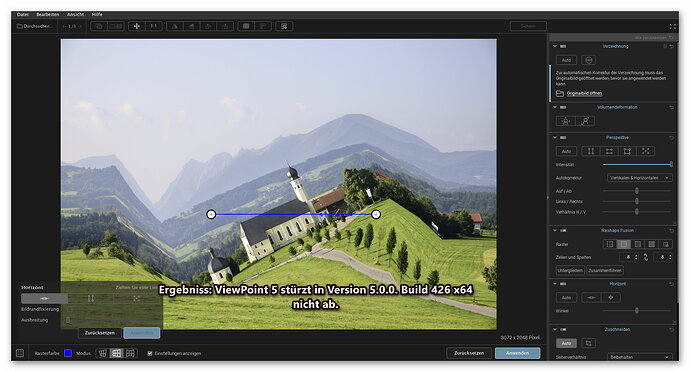Toggle fullscreen mode icon at top right

[x=672, y=27]
